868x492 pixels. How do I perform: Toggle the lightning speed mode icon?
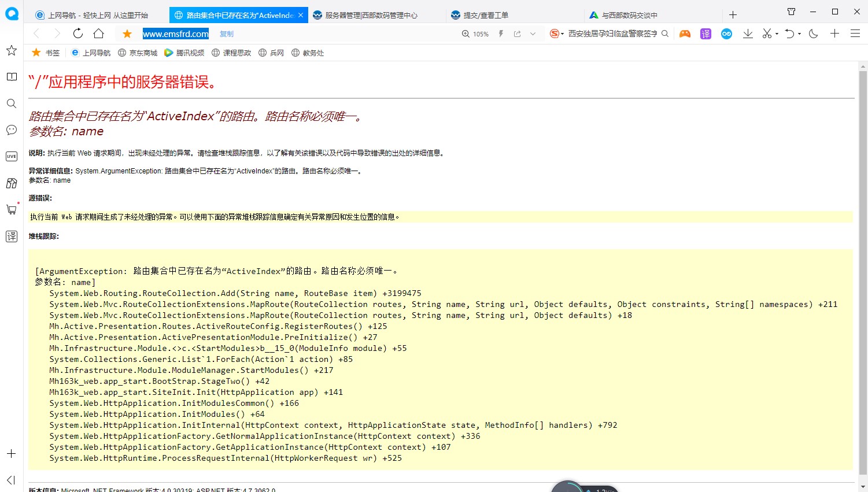tap(501, 34)
